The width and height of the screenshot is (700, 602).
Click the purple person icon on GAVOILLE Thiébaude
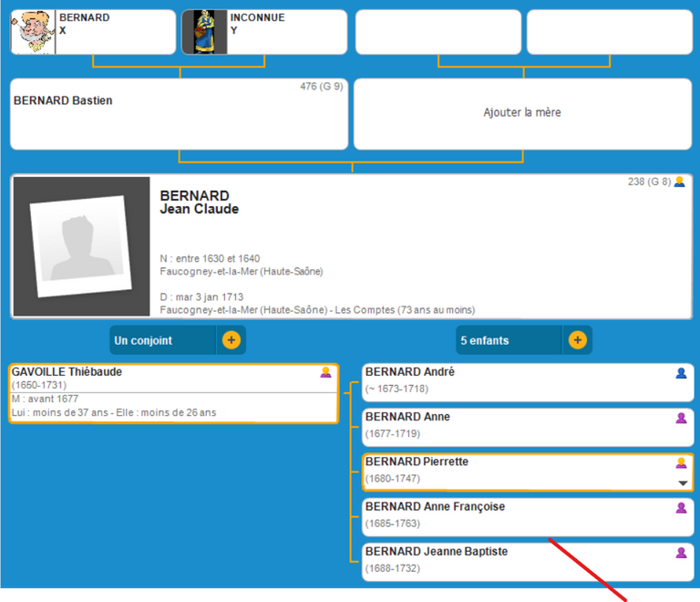click(x=325, y=372)
